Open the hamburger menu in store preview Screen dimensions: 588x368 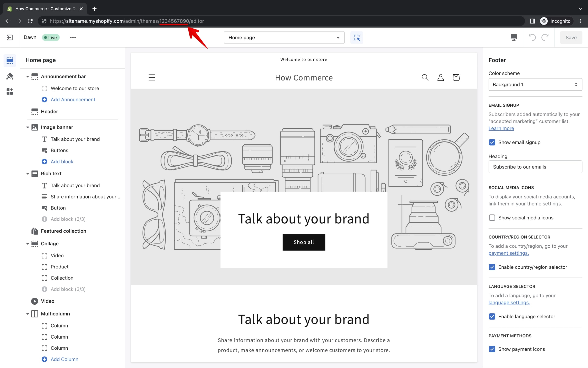(x=152, y=77)
